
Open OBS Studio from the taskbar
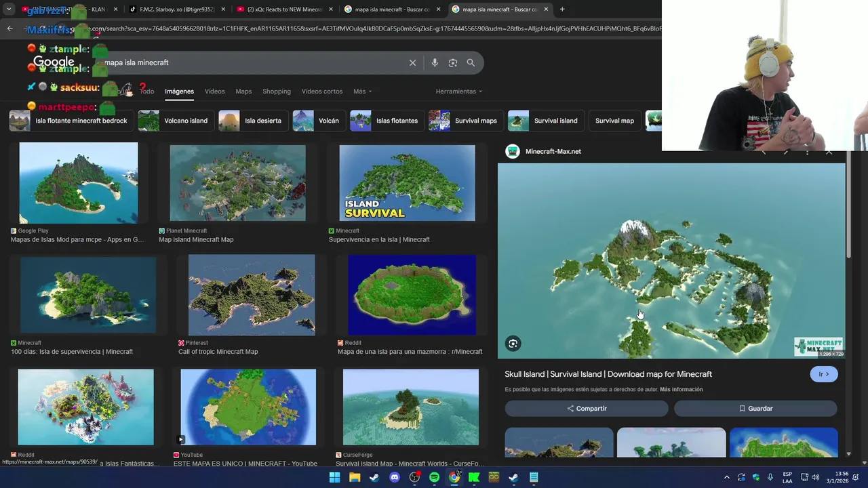pyautogui.click(x=414, y=477)
